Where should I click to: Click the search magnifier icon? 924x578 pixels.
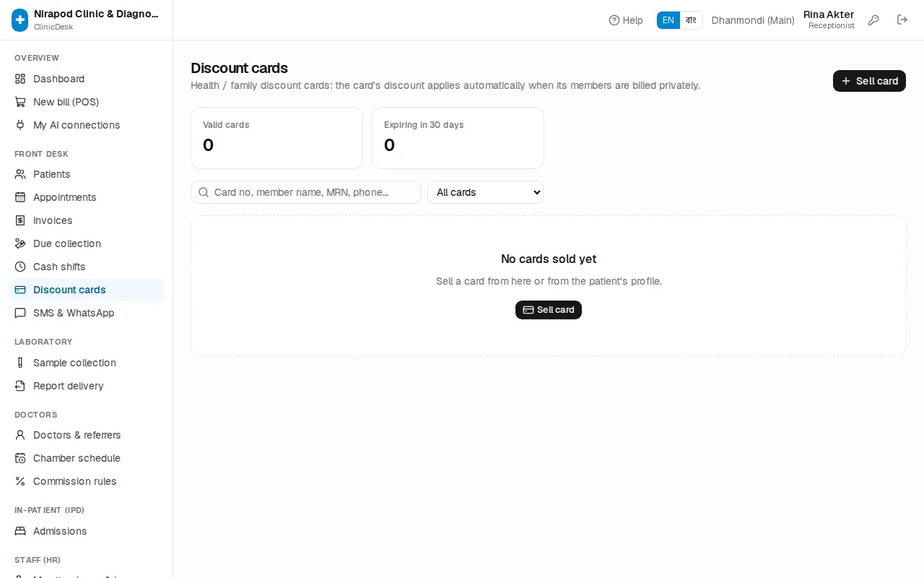[204, 192]
